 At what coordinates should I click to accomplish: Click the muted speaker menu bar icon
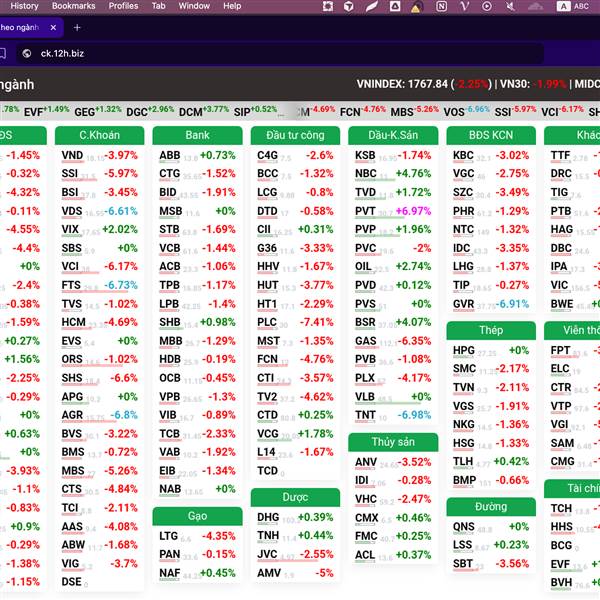coord(510,6)
